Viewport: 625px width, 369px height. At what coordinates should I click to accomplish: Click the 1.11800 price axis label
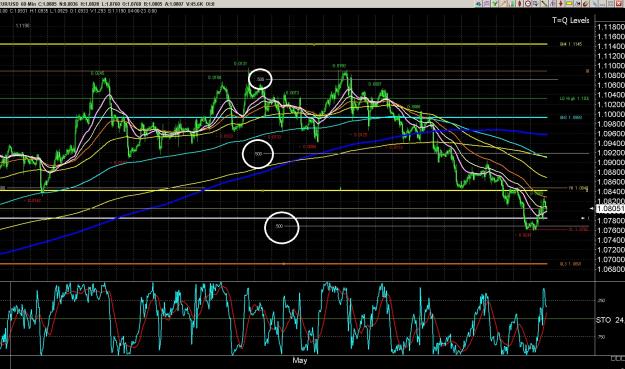tap(611, 27)
